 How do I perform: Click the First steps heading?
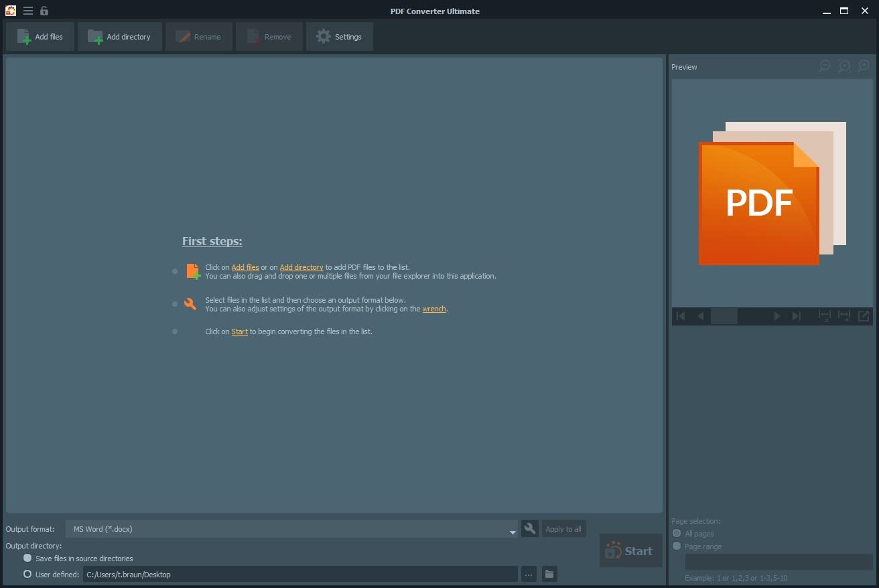coord(212,241)
